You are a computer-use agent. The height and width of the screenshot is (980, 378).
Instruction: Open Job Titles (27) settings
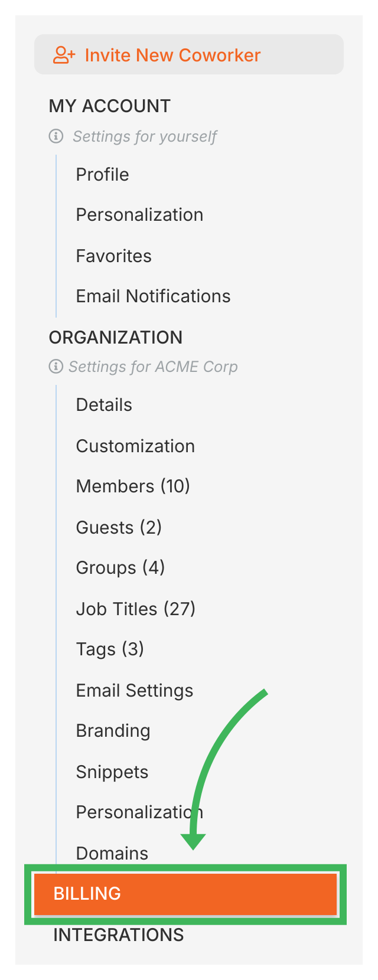coord(135,609)
